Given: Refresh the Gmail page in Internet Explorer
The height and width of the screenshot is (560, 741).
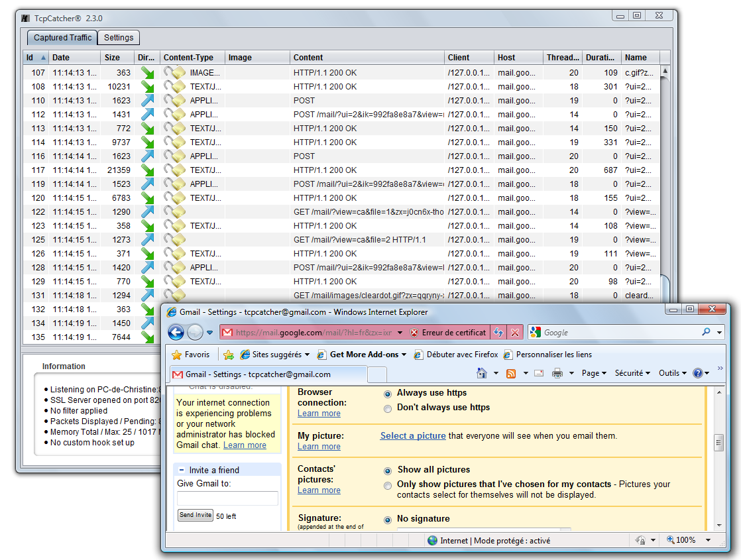Looking at the screenshot, I should tap(498, 333).
